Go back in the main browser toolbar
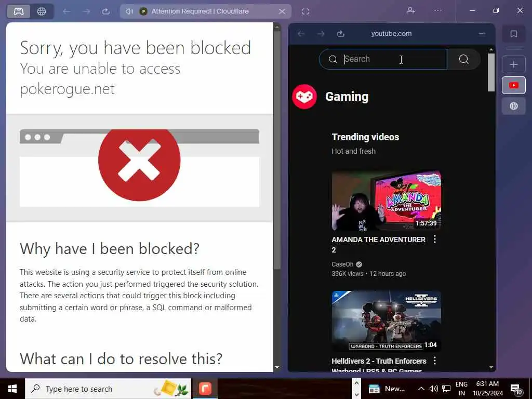This screenshot has height=399, width=532. click(x=66, y=11)
